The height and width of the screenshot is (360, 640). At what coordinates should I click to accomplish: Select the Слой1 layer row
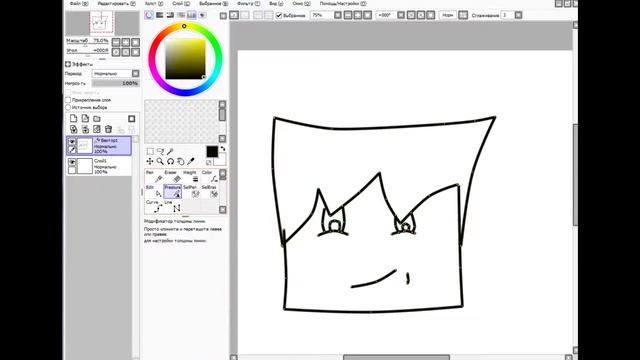pyautogui.click(x=99, y=166)
